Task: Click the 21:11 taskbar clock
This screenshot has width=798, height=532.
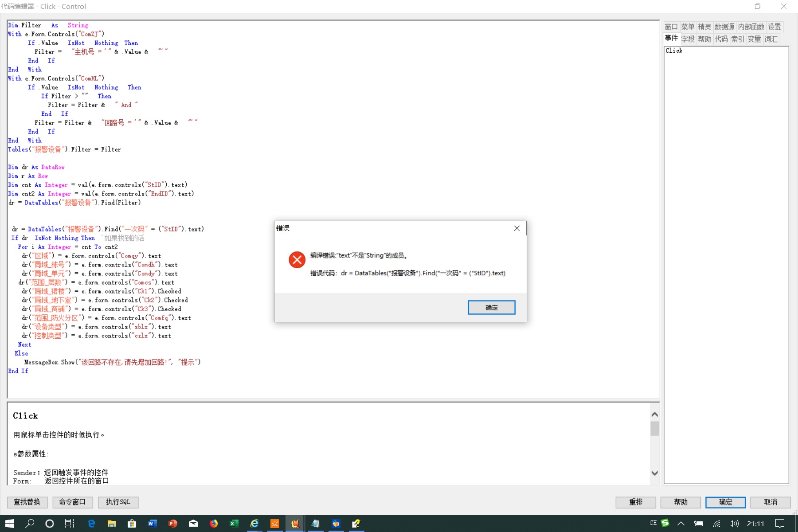Action: point(755,524)
